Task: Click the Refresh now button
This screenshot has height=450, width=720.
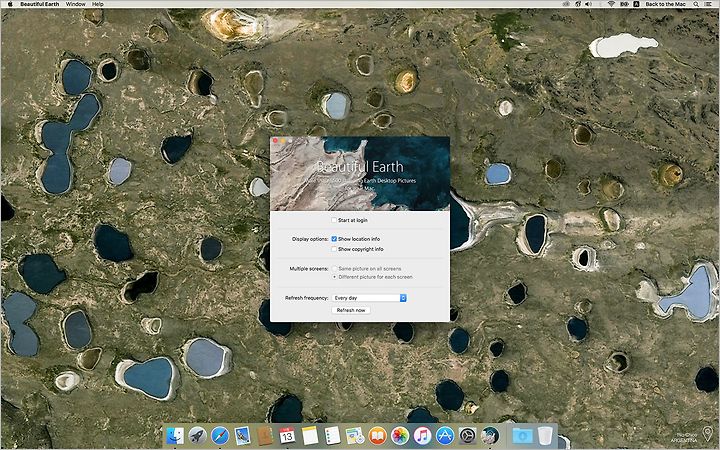Action: pyautogui.click(x=351, y=310)
